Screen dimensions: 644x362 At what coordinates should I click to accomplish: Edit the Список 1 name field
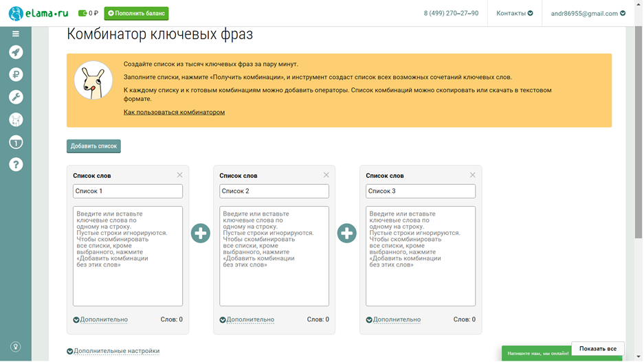128,191
